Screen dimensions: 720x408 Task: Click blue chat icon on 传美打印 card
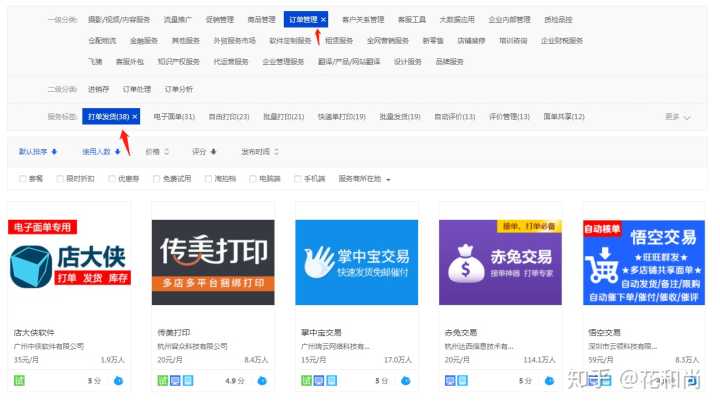262,381
